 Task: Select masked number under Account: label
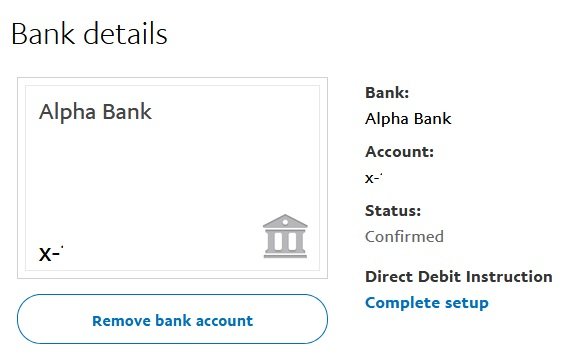374,178
